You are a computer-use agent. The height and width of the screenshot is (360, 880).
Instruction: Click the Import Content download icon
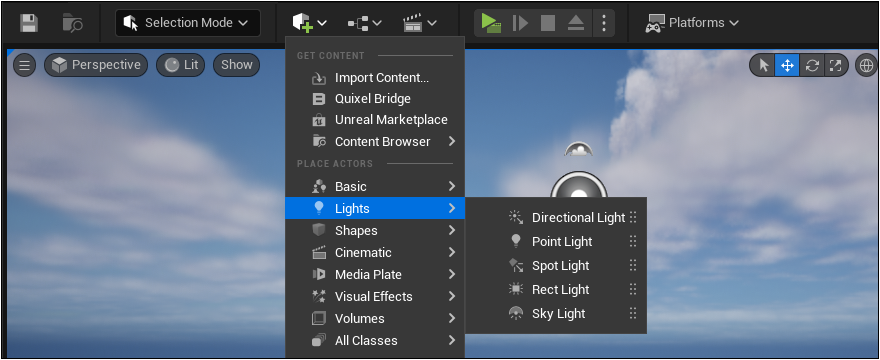319,78
